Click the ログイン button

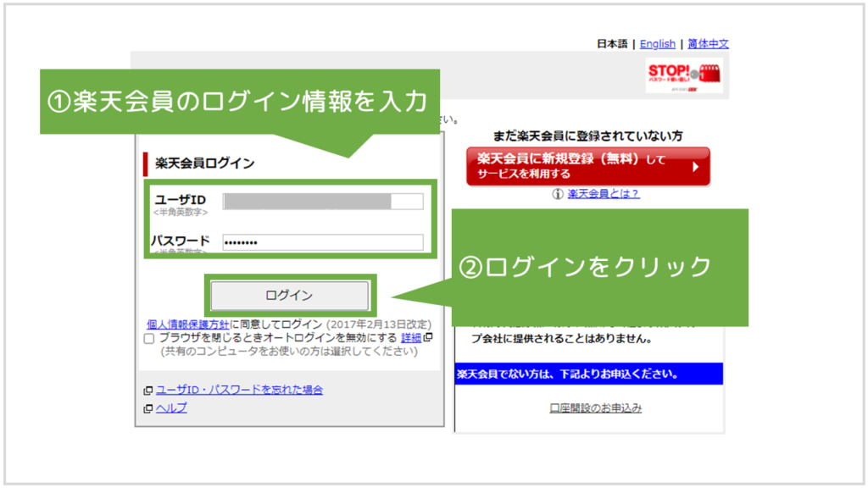290,296
